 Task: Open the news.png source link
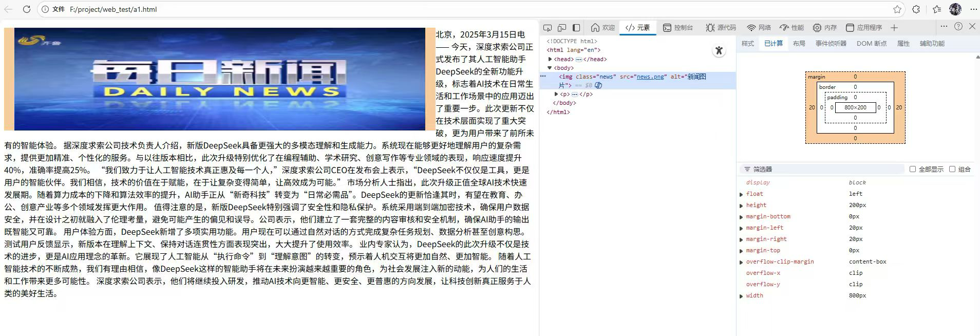[x=650, y=77]
